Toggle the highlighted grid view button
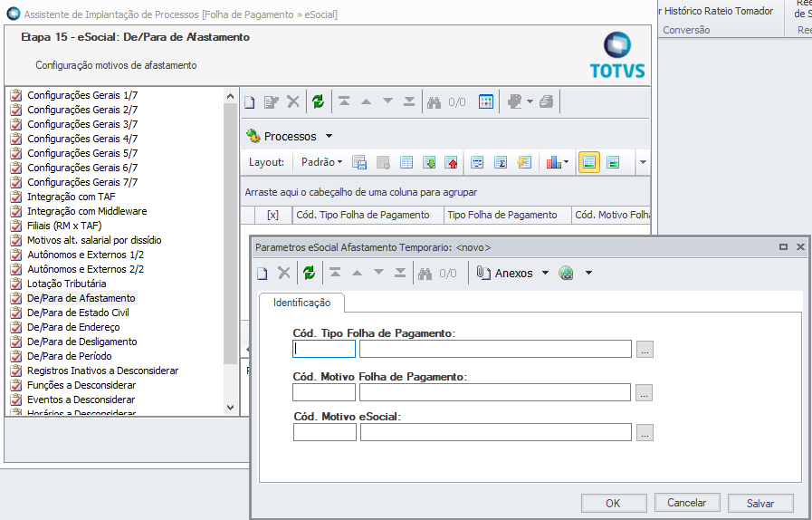The image size is (812, 520). (588, 162)
